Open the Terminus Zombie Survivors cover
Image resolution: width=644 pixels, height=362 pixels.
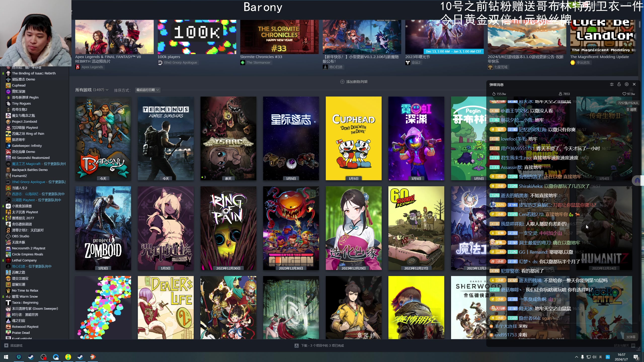click(166, 139)
